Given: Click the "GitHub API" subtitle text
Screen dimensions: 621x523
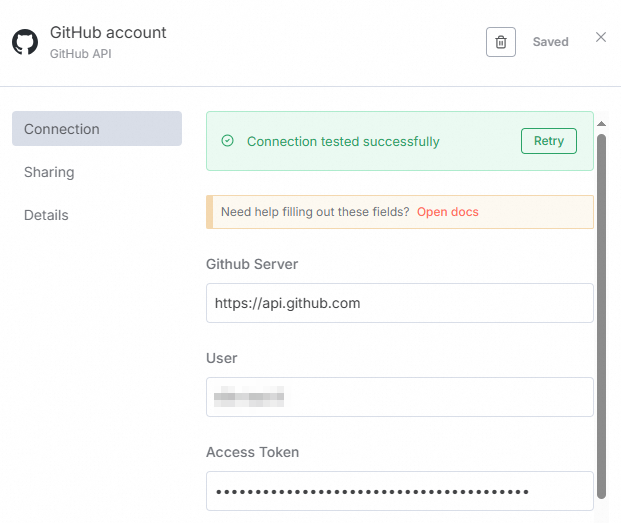Looking at the screenshot, I should 81,53.
